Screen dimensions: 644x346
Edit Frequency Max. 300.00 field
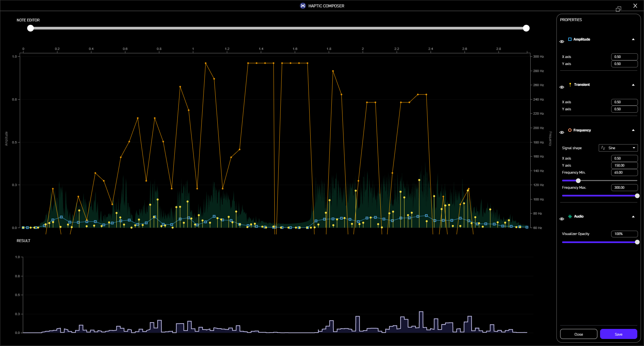(x=624, y=187)
